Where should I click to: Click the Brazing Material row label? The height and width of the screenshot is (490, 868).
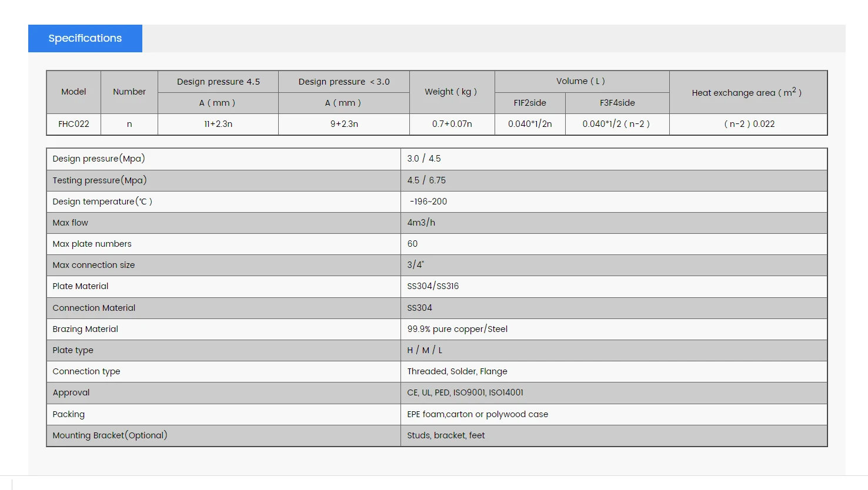click(x=85, y=329)
